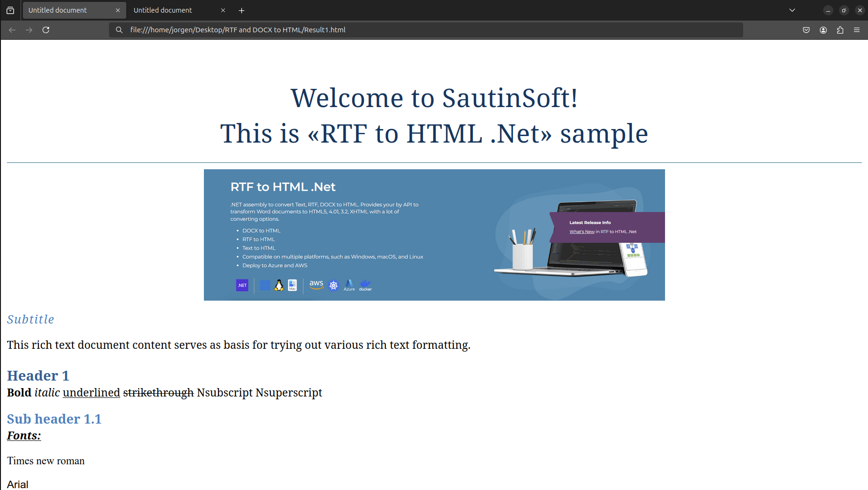The width and height of the screenshot is (868, 490).
Task: Reload the current page
Action: (46, 30)
